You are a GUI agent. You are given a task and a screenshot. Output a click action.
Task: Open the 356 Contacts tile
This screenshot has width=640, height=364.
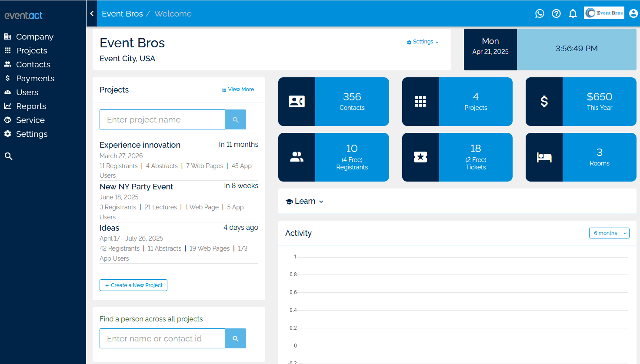pyautogui.click(x=352, y=102)
